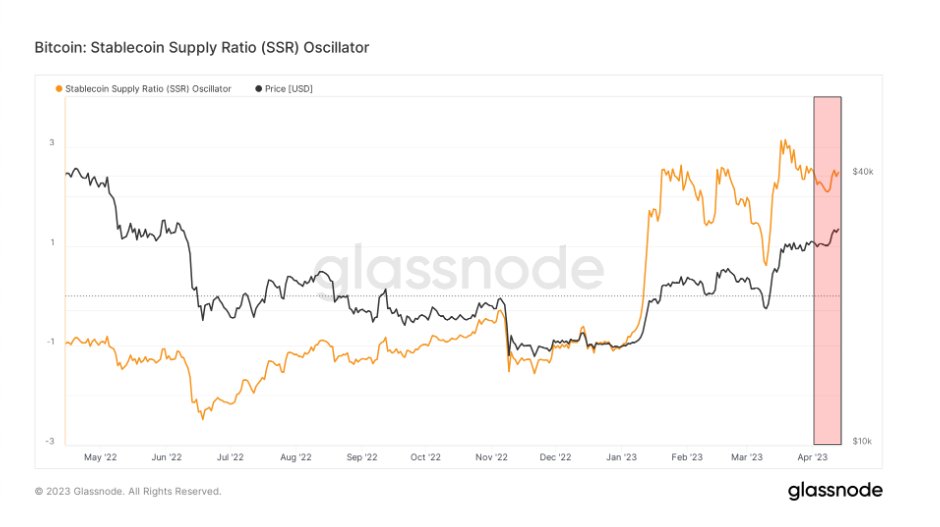The width and height of the screenshot is (940, 527).
Task: Click the Mar '23 x-axis label
Action: 747,457
